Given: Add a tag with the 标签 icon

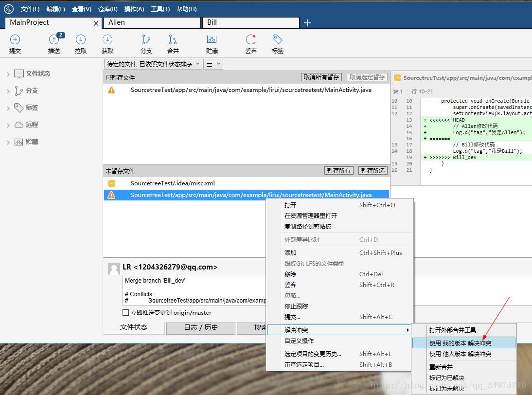Looking at the screenshot, I should 277,43.
